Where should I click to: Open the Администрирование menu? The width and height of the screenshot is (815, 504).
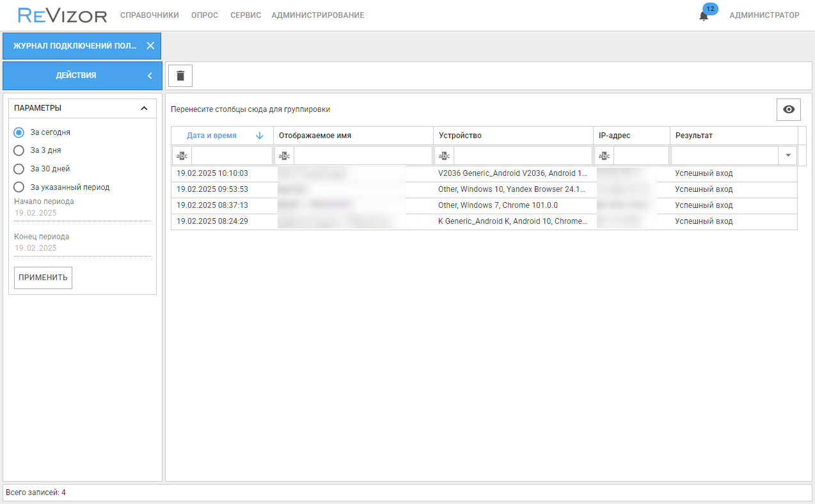pos(318,15)
